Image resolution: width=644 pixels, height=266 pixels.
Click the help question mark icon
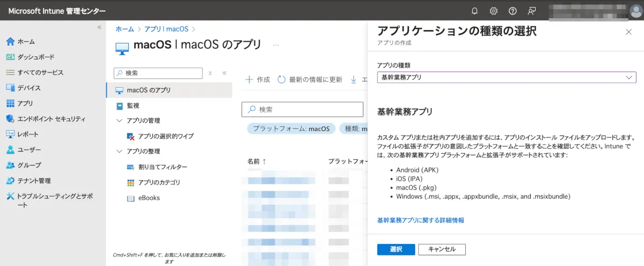pyautogui.click(x=513, y=11)
